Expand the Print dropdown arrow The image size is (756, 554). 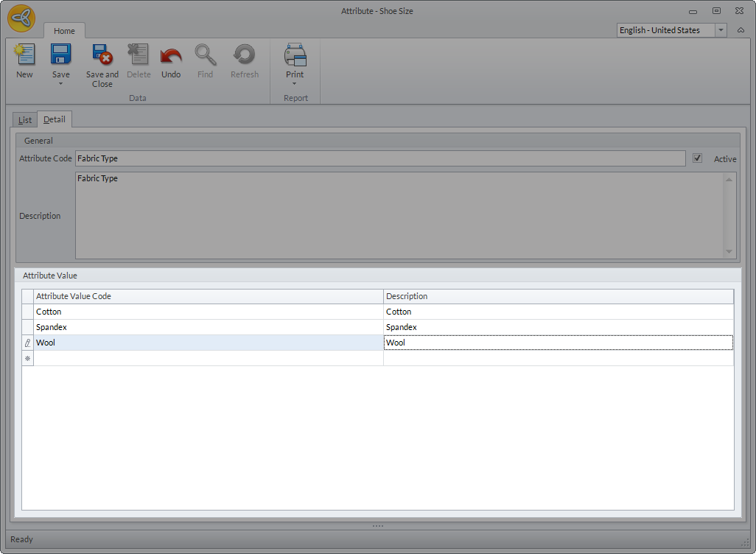point(295,84)
